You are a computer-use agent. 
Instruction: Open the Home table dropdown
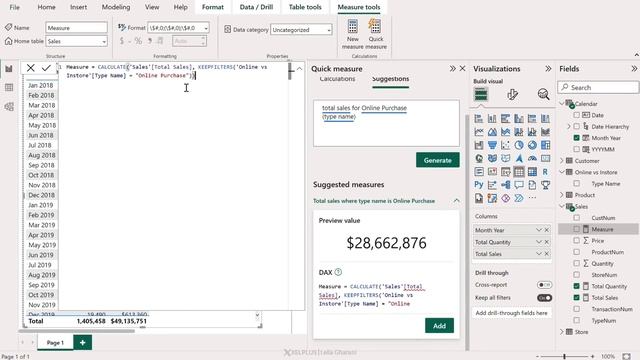click(104, 41)
